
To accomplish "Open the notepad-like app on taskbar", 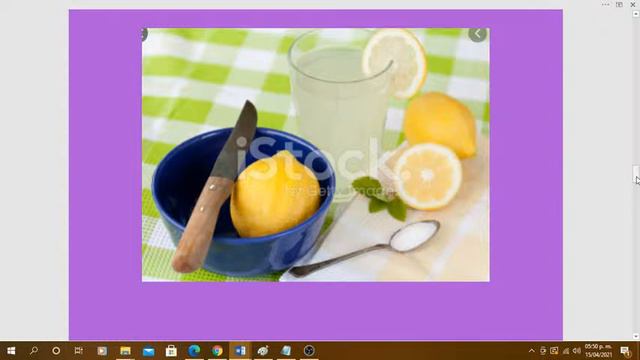I will click(286, 351).
